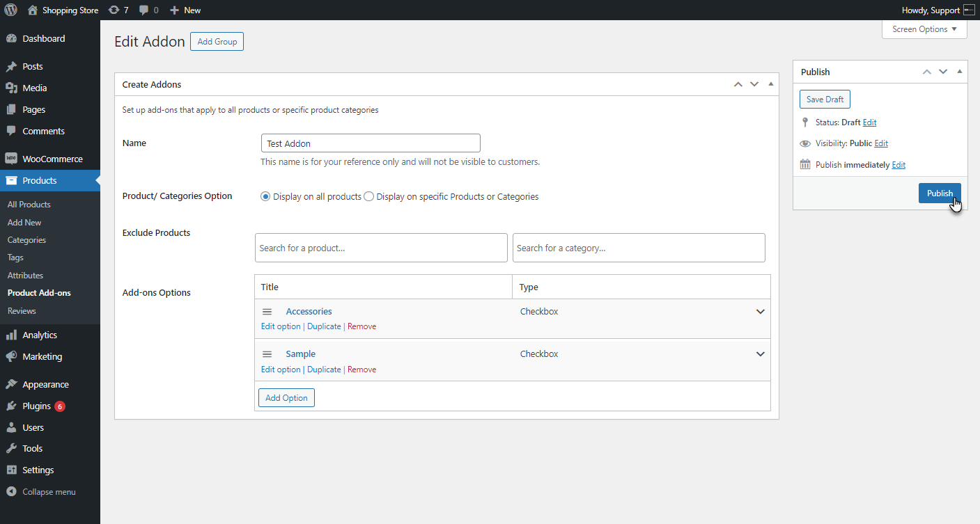The width and height of the screenshot is (980, 524).
Task: Click the Search for a category field
Action: click(639, 248)
